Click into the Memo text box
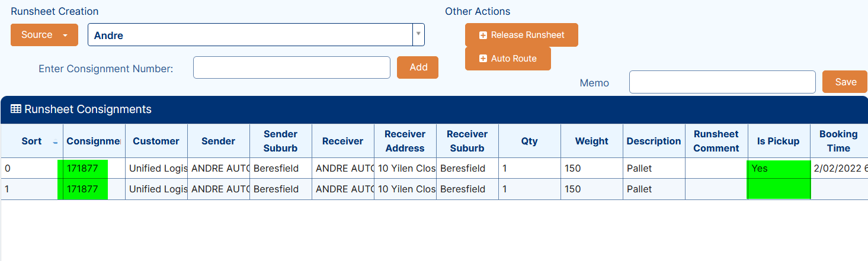 coord(722,82)
